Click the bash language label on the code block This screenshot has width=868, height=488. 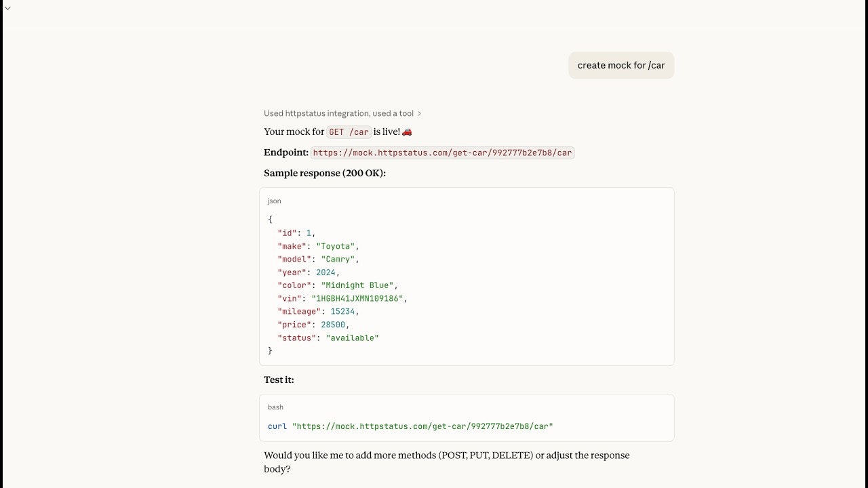275,407
